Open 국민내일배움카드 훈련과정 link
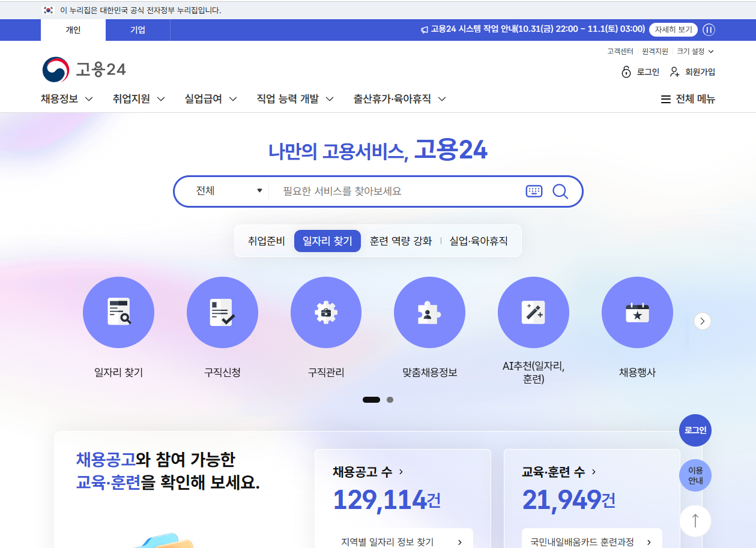Image resolution: width=756 pixels, height=548 pixels. point(592,541)
